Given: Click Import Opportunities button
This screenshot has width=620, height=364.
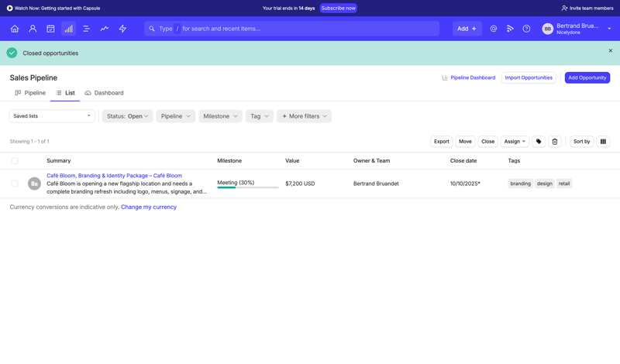Looking at the screenshot, I should pyautogui.click(x=529, y=77).
